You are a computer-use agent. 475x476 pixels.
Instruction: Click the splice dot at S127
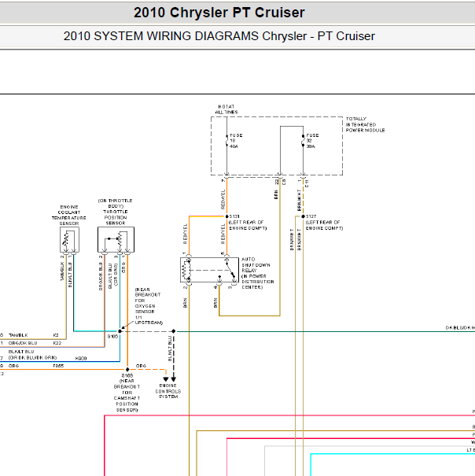pyautogui.click(x=303, y=216)
